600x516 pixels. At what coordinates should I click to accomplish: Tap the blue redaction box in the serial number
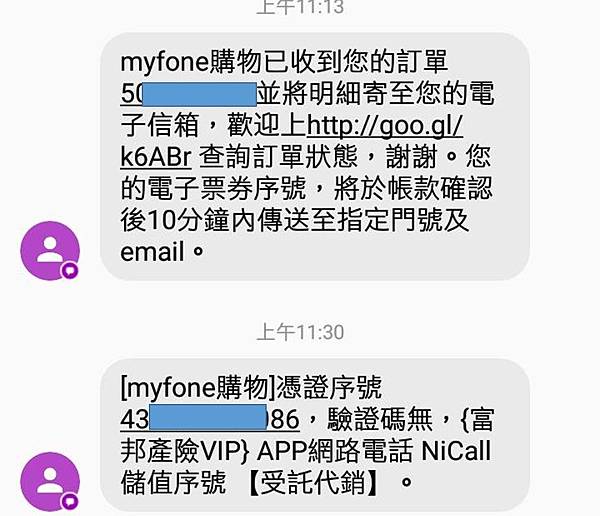(208, 416)
